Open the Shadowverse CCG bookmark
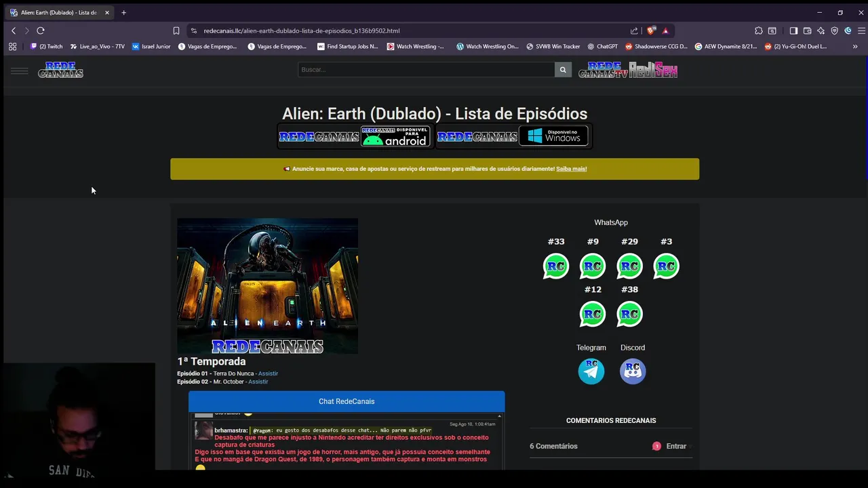Image resolution: width=868 pixels, height=488 pixels. coord(656,47)
